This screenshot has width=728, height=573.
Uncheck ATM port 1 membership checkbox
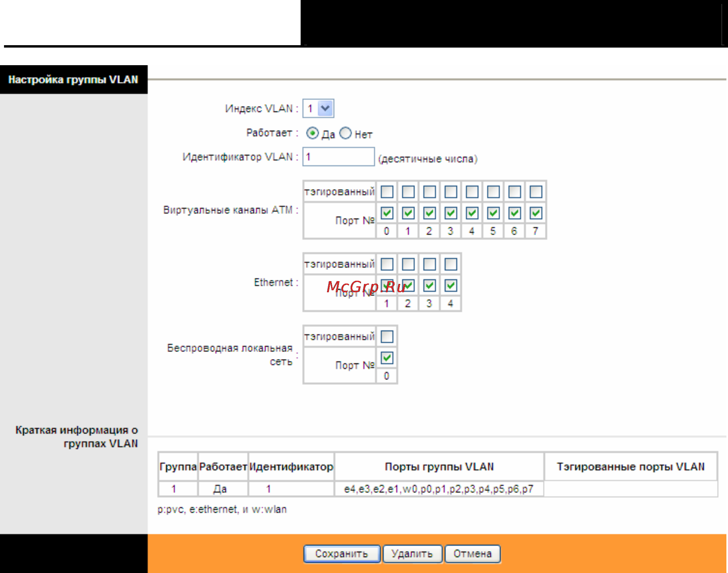coord(408,213)
